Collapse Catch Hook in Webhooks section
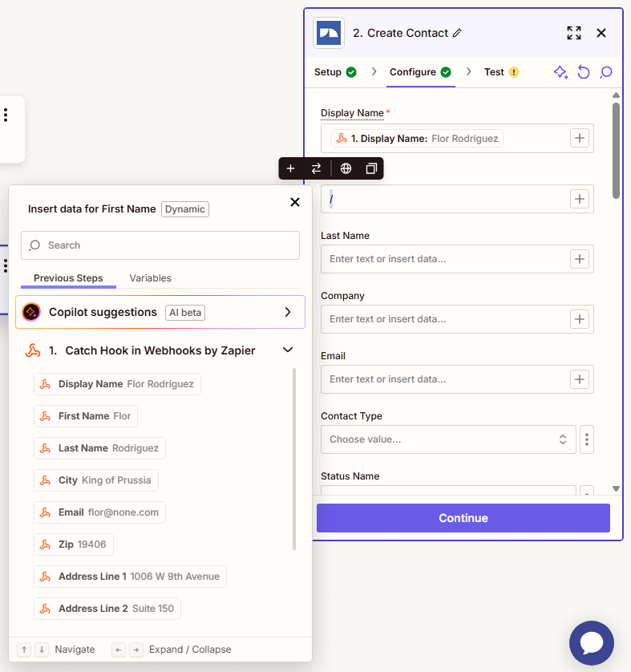The height and width of the screenshot is (672, 631). (288, 350)
